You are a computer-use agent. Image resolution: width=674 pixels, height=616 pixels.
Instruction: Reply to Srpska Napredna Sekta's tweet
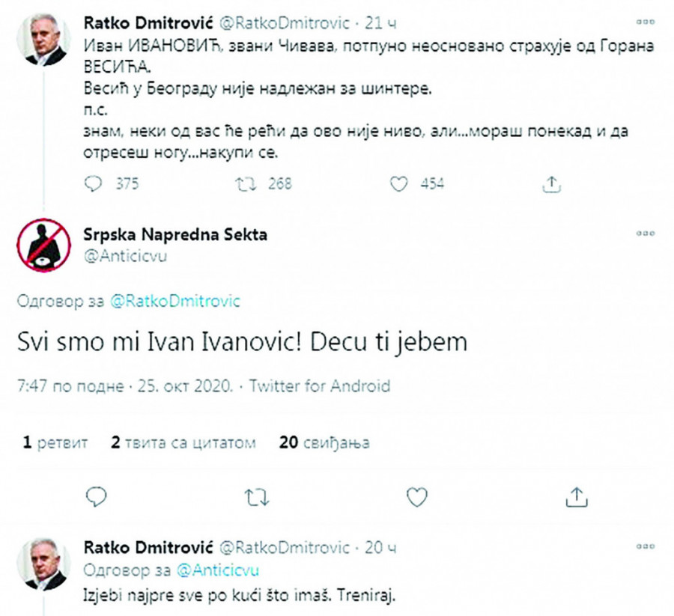tap(97, 495)
